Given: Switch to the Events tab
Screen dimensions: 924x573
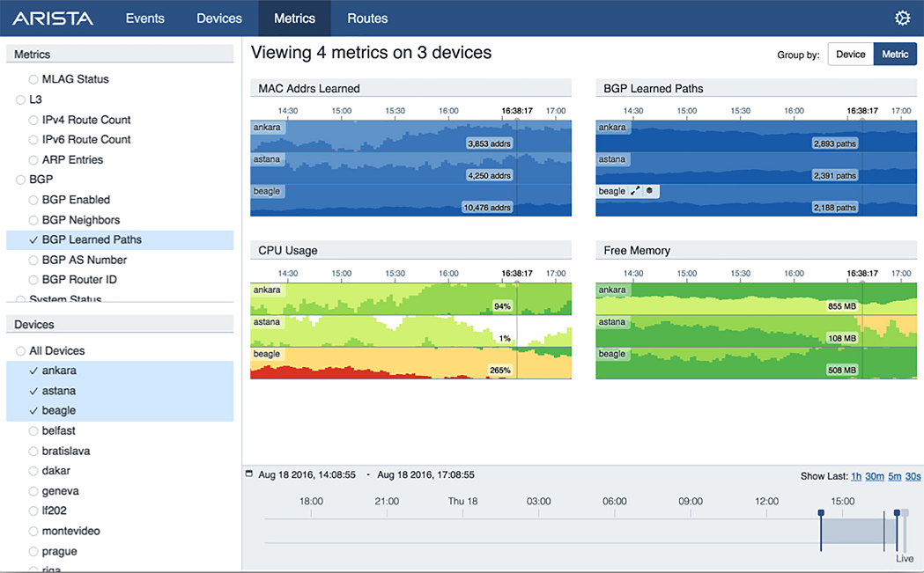Looking at the screenshot, I should 144,18.
